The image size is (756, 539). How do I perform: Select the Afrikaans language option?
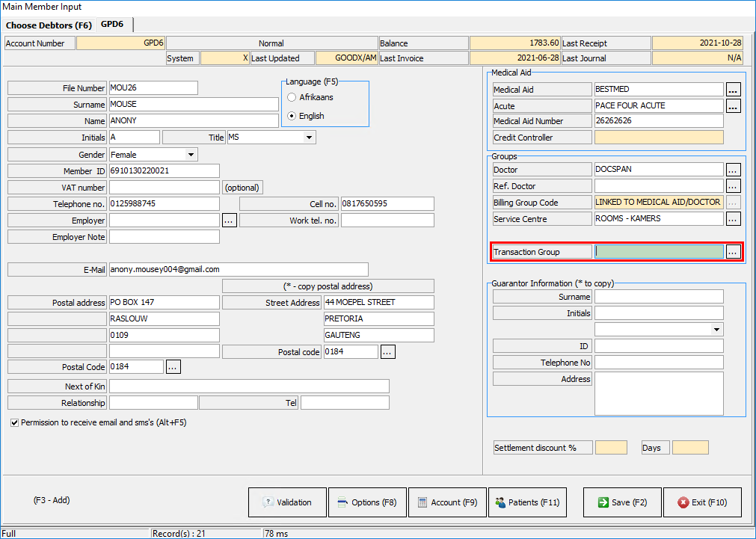292,97
